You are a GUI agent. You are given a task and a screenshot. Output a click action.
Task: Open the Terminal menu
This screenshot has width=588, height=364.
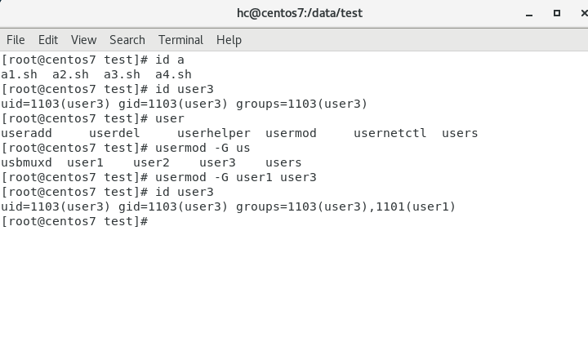click(180, 40)
